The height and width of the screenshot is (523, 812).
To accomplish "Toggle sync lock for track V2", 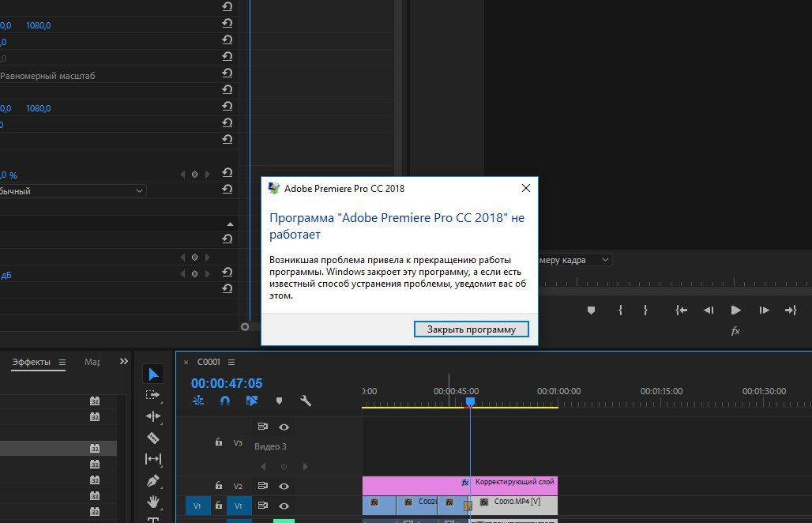I will point(262,486).
